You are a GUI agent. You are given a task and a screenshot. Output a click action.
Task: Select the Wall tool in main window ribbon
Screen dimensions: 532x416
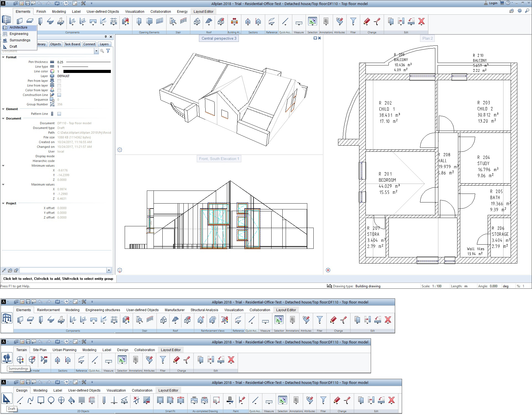(20, 22)
